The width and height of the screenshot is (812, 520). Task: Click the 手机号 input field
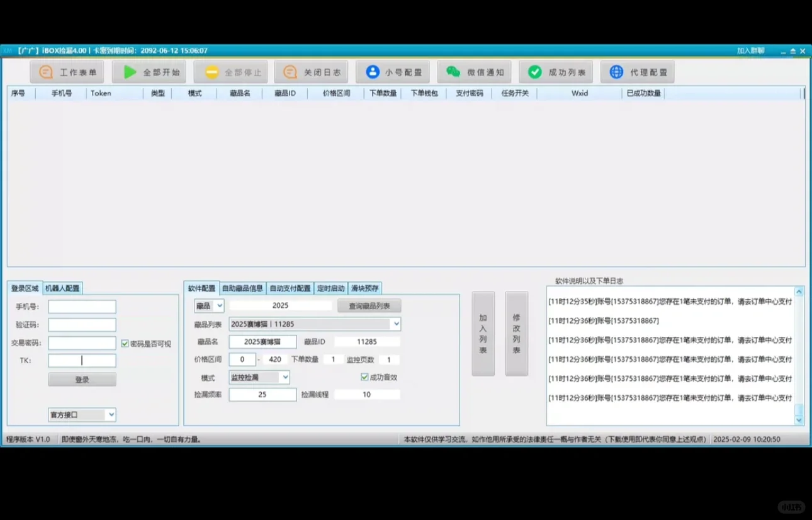click(82, 307)
